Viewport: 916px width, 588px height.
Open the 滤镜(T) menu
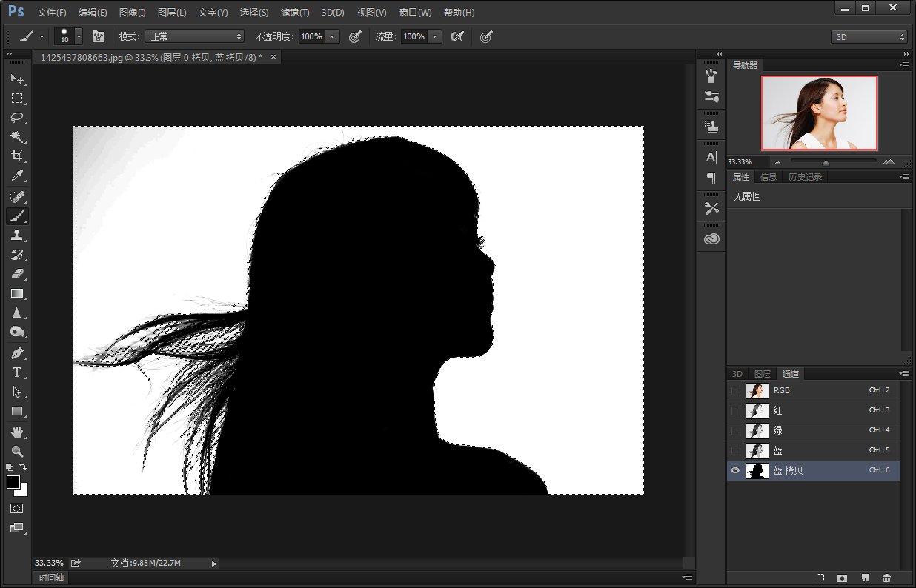pos(295,13)
